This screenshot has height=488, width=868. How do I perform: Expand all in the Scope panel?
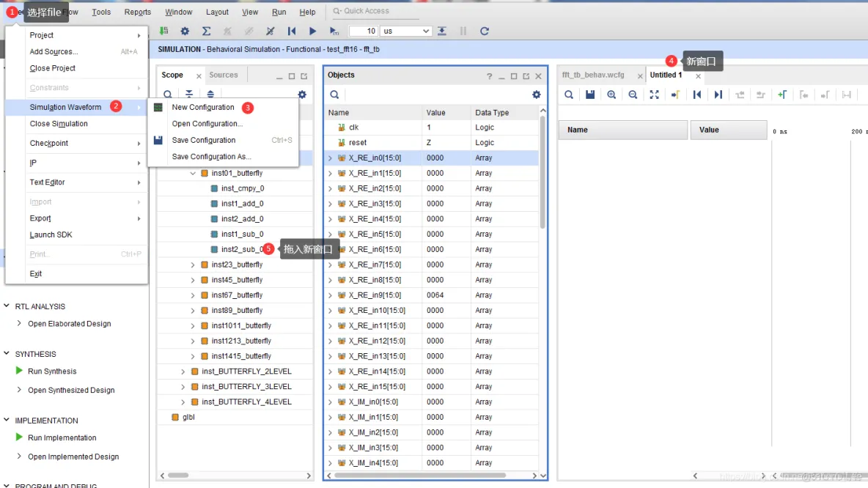tap(210, 95)
